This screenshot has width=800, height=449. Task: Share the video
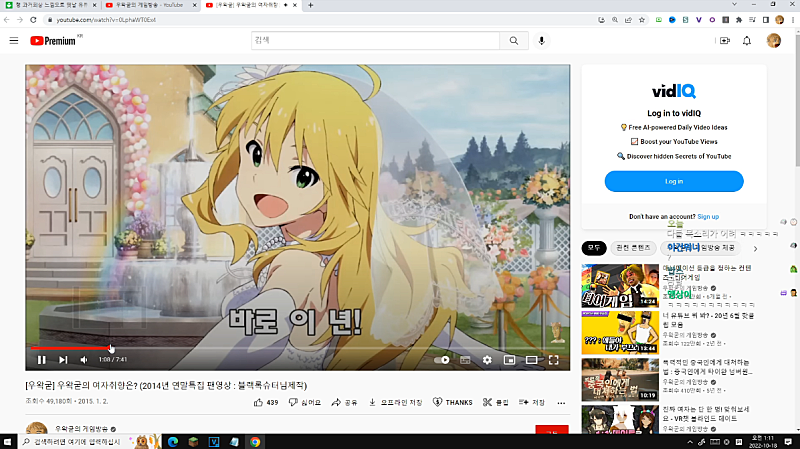(344, 403)
